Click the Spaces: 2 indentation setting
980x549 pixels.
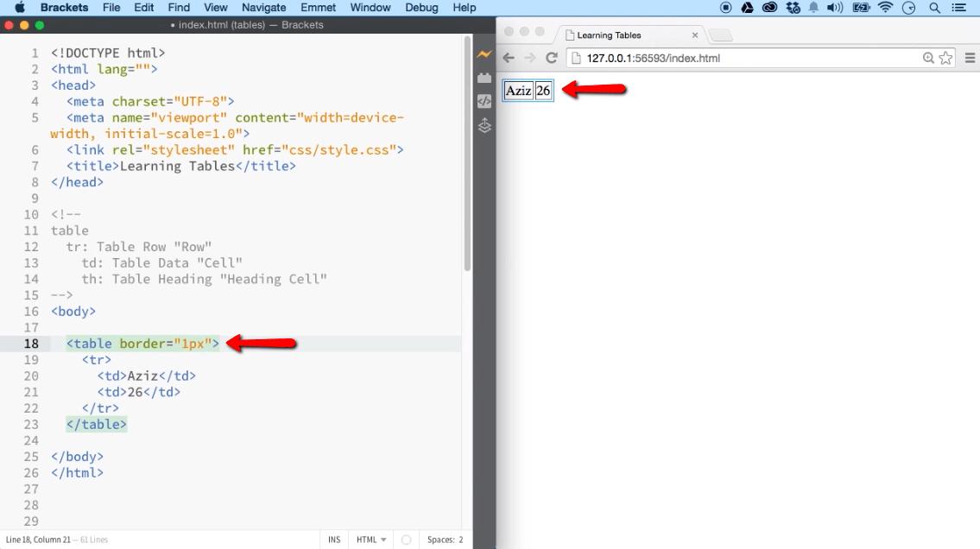(x=446, y=539)
